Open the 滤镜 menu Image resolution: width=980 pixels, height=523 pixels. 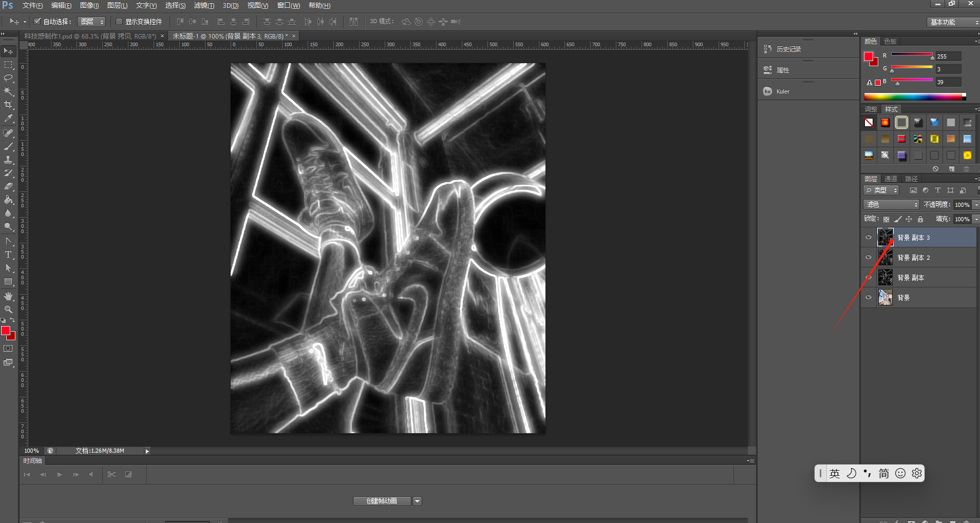204,5
